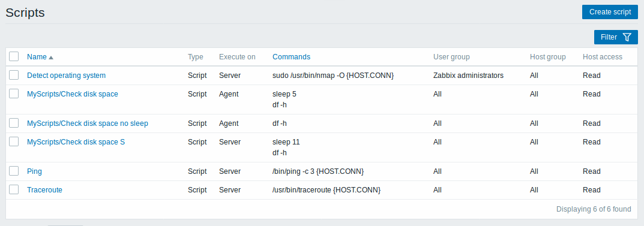Click the Create script button
644x226 pixels.
(610, 12)
